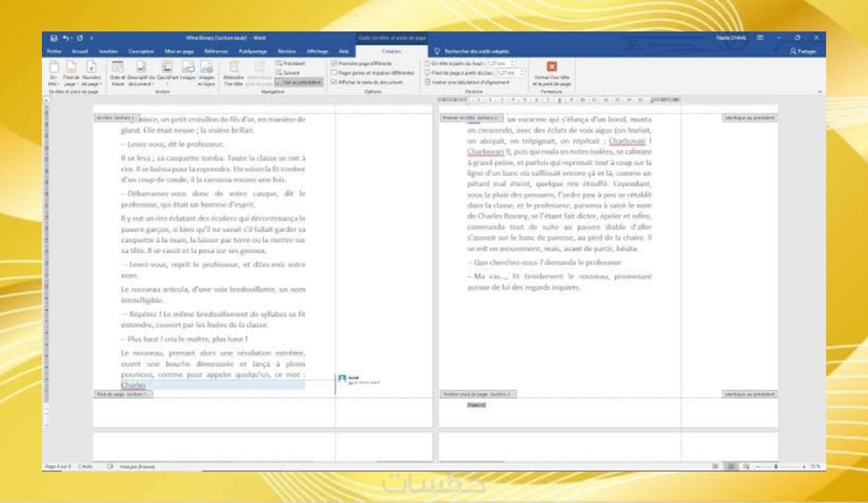This screenshot has width=868, height=503.
Task: Switch to the Références tab
Action: click(216, 51)
